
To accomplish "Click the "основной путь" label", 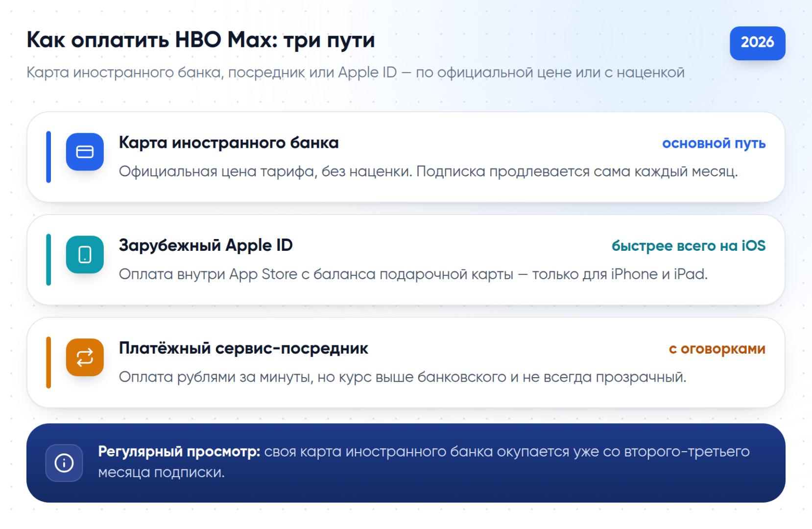I will (714, 144).
